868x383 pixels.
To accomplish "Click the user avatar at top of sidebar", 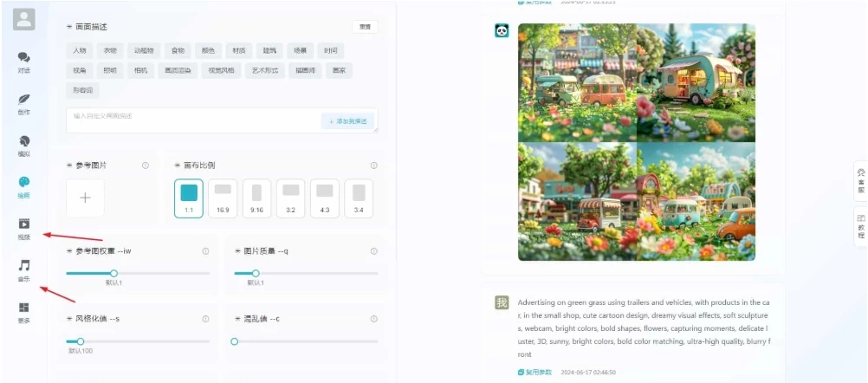I will tap(25, 19).
